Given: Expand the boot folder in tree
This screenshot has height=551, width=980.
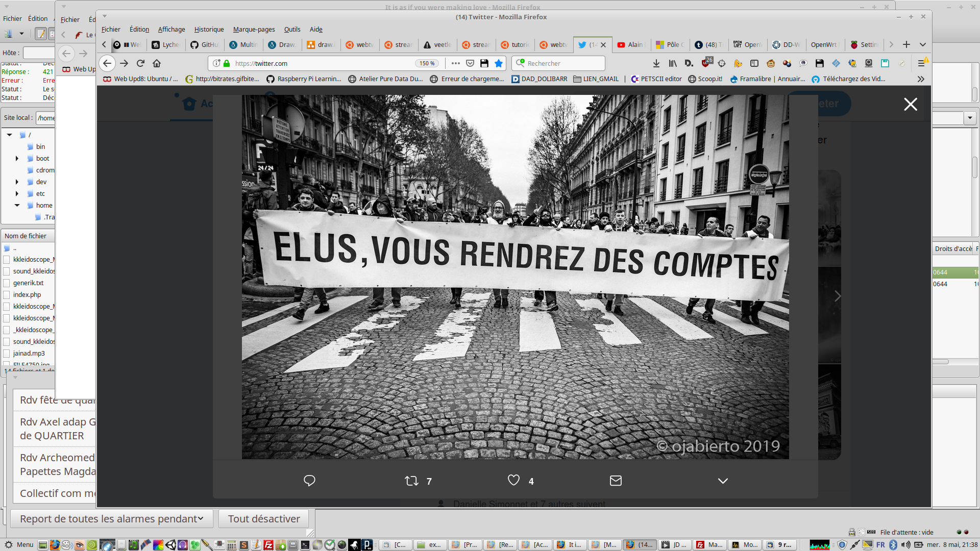Looking at the screenshot, I should click(17, 159).
